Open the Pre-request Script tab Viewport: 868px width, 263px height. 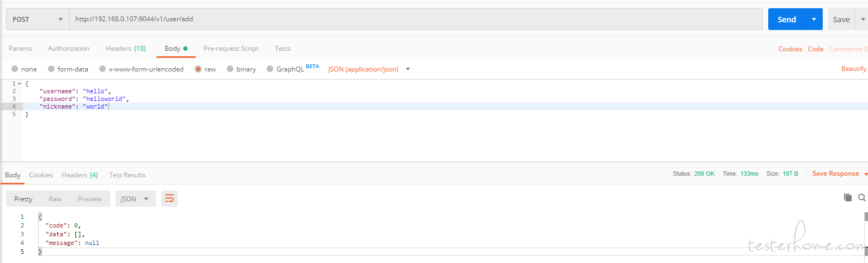pyautogui.click(x=231, y=49)
